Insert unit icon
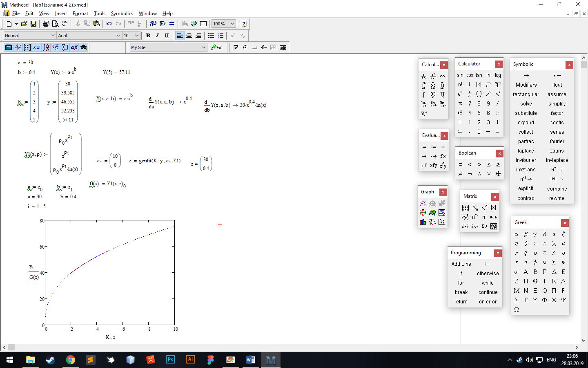 [163, 24]
